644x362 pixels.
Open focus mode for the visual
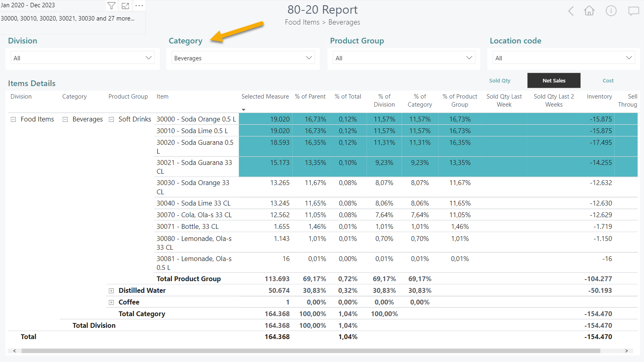[125, 6]
